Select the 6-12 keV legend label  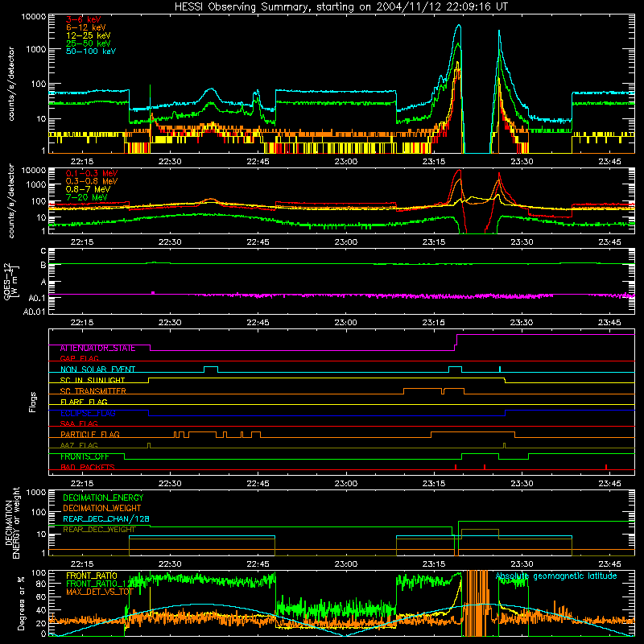(x=86, y=27)
